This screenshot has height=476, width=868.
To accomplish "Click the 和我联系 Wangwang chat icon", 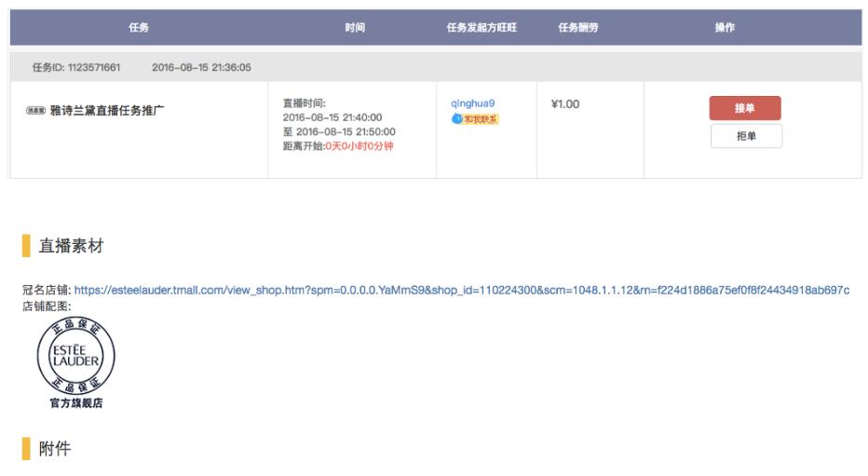I will point(475,118).
